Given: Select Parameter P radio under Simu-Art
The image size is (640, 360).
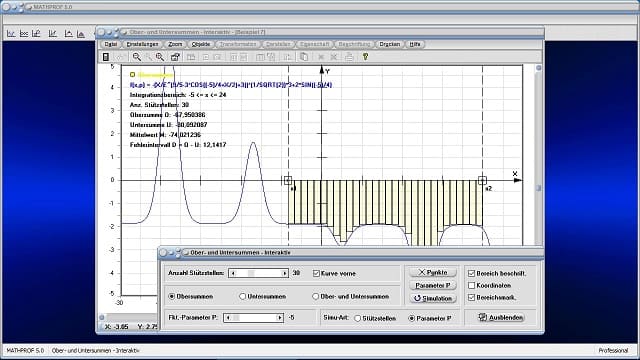Looking at the screenshot, I should coord(411,318).
